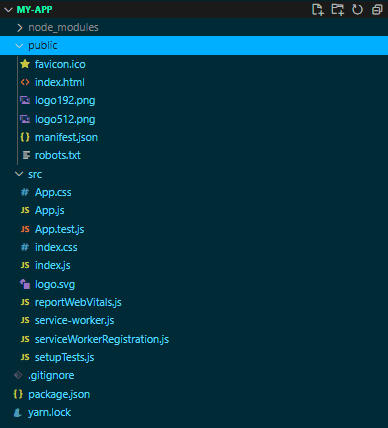This screenshot has width=388, height=428.
Task: Open the .gitignore file
Action: [51, 376]
